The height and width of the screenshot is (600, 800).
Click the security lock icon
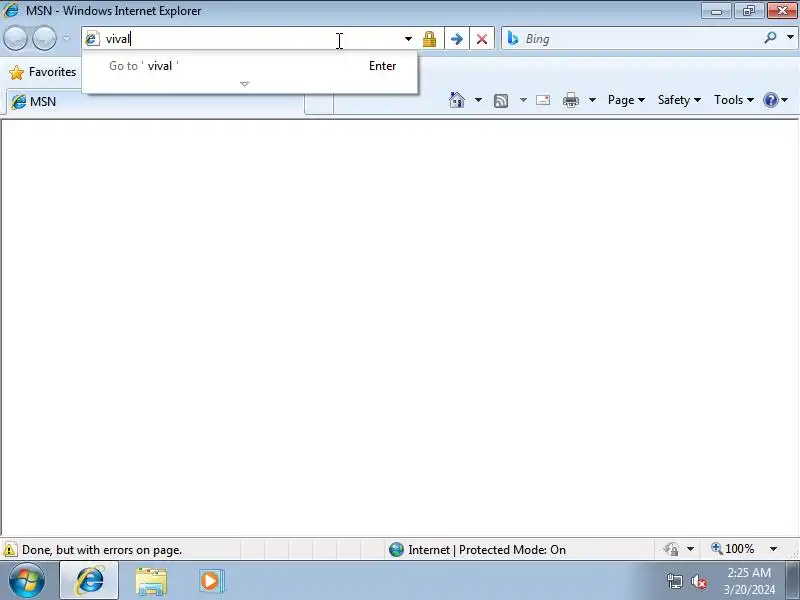430,39
